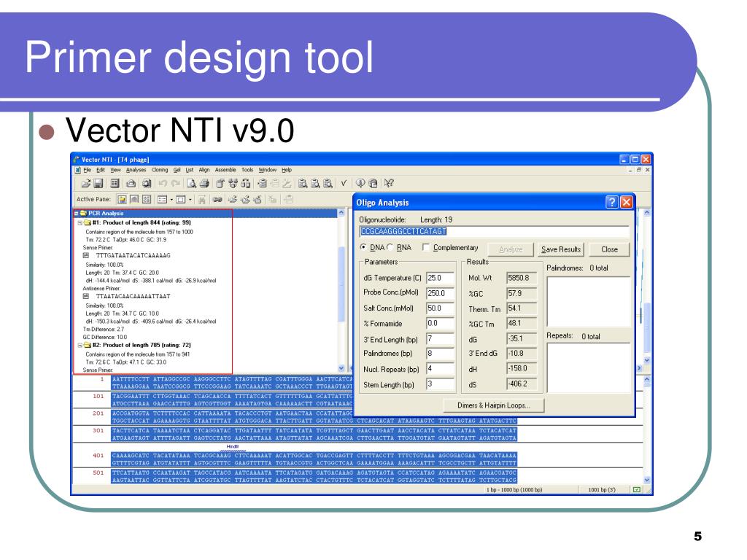This screenshot has width=747, height=560.
Task: Click the Print icon in the toolbar
Action: pos(204,183)
